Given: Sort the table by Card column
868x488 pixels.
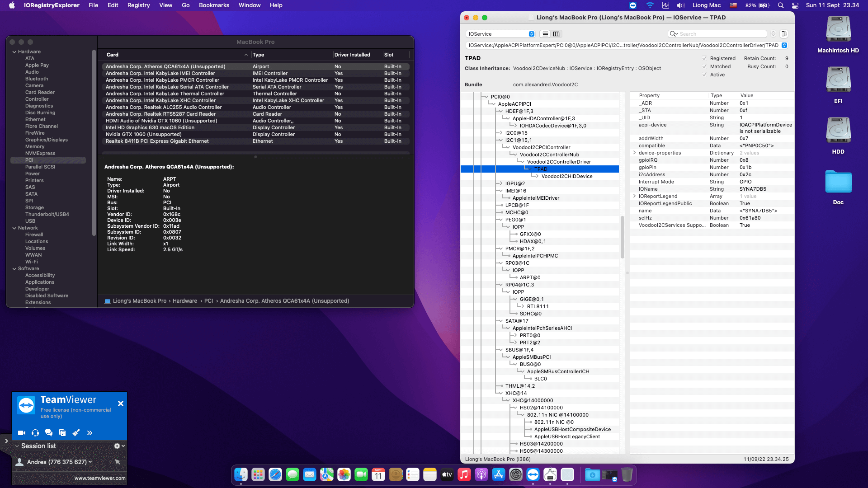Looking at the screenshot, I should point(176,55).
